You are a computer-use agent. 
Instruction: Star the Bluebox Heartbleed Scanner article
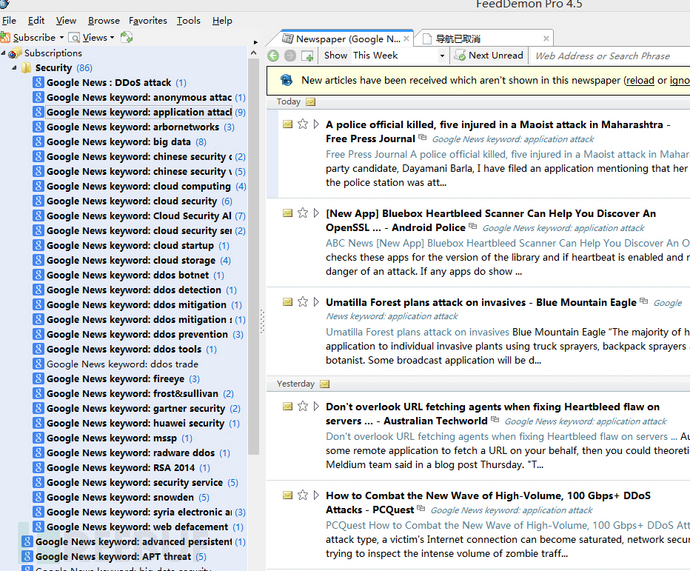[x=303, y=213]
